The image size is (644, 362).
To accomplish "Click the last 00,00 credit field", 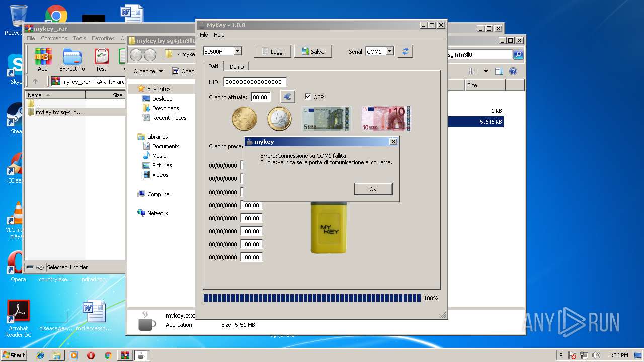I will click(x=252, y=257).
